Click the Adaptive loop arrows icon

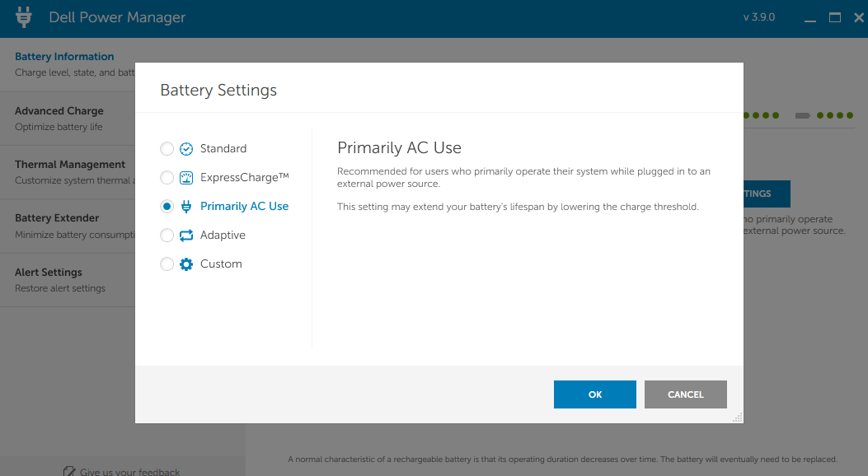pyautogui.click(x=186, y=235)
